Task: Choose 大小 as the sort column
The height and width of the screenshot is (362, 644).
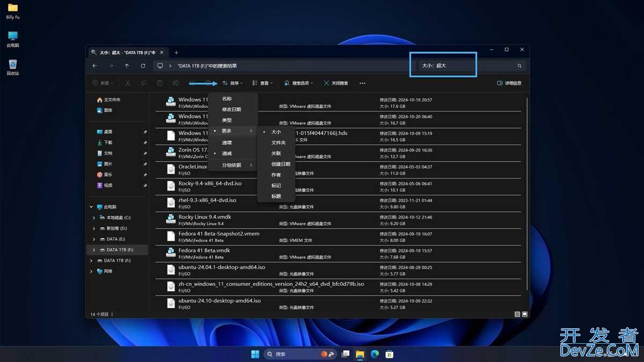Action: (x=276, y=132)
